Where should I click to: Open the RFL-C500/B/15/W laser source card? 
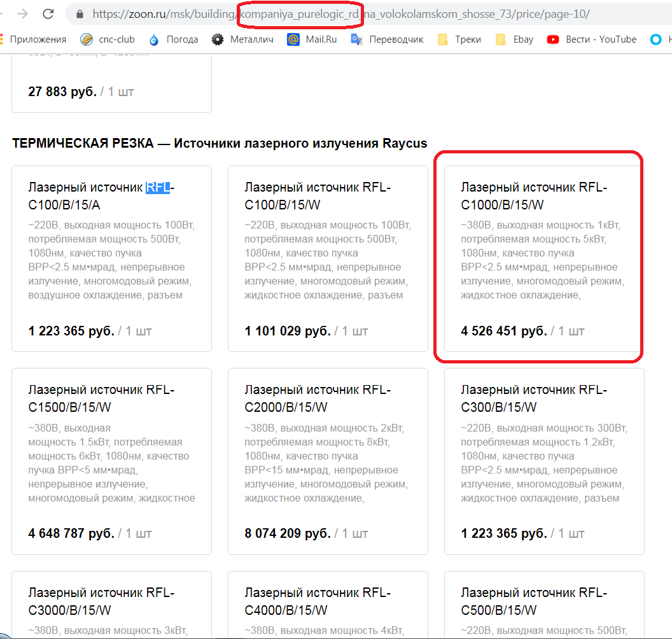[544, 605]
